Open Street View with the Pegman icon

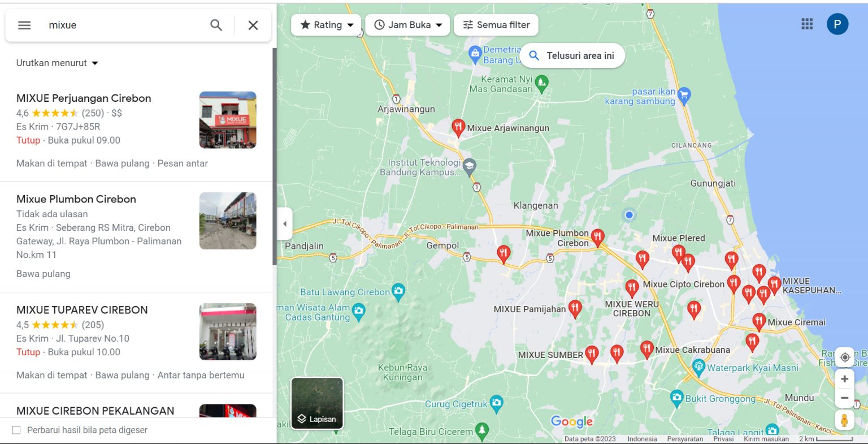(844, 419)
